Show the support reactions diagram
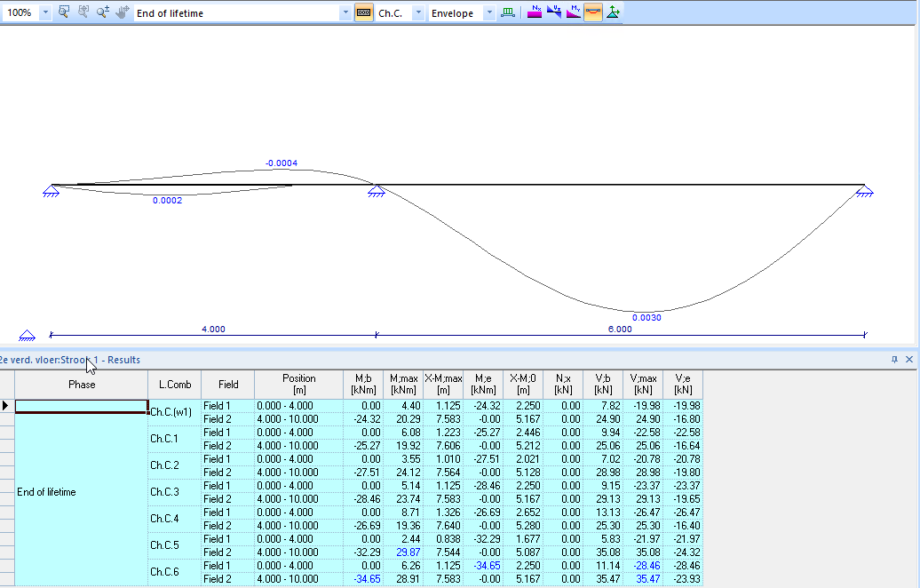Image resolution: width=920 pixels, height=588 pixels. pos(613,12)
